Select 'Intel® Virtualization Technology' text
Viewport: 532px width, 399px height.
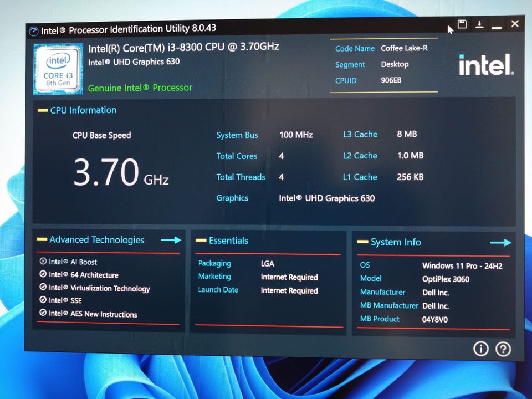pos(99,288)
